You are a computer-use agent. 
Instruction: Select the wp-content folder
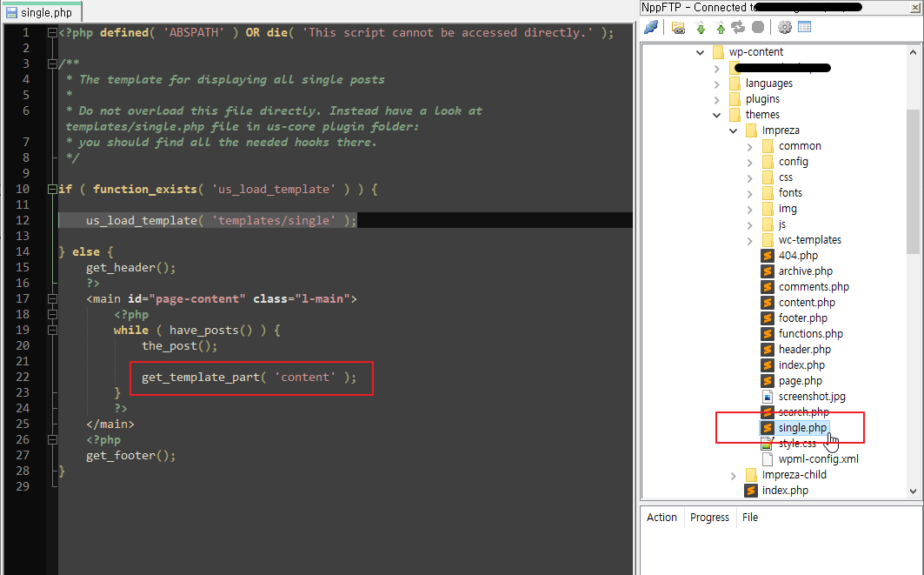756,52
